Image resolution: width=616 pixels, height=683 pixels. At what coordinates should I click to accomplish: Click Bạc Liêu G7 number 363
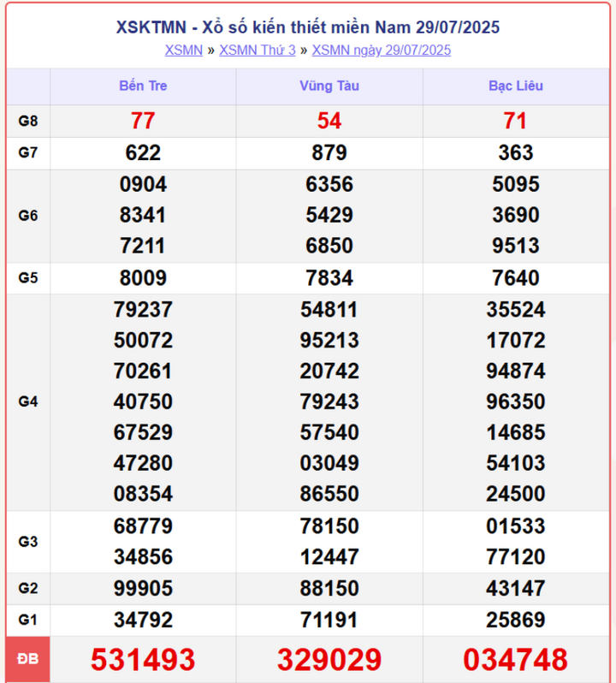[516, 153]
